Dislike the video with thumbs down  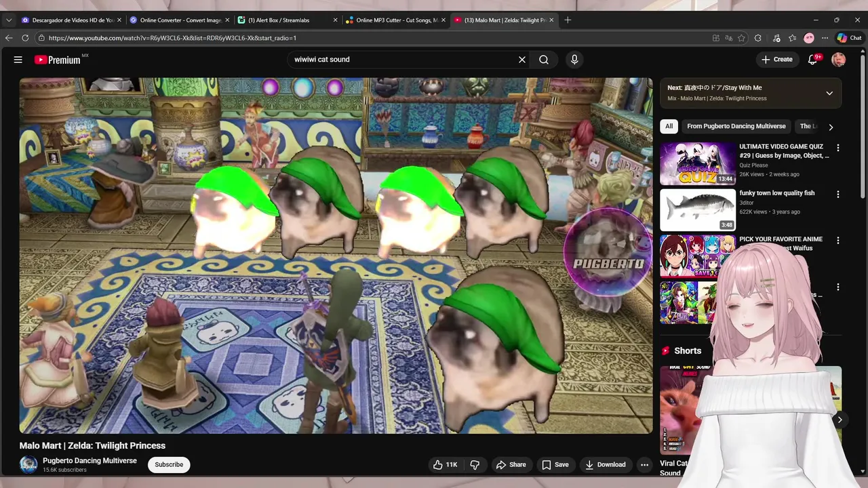(x=475, y=465)
